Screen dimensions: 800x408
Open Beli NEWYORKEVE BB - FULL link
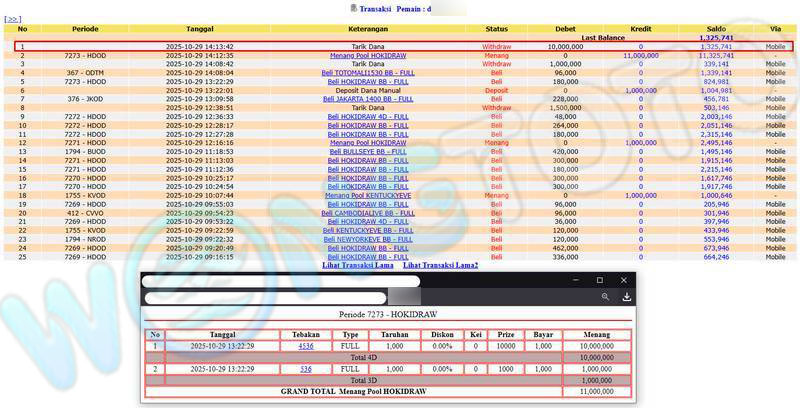click(x=368, y=239)
